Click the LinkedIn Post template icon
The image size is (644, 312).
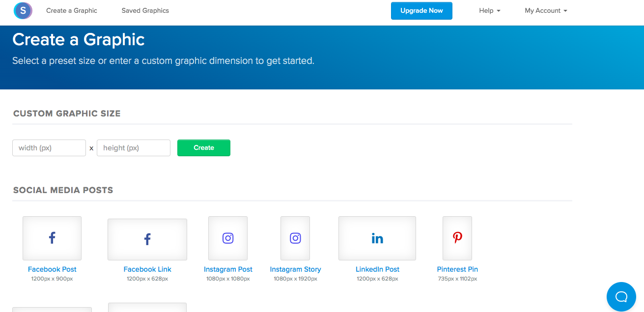377,238
